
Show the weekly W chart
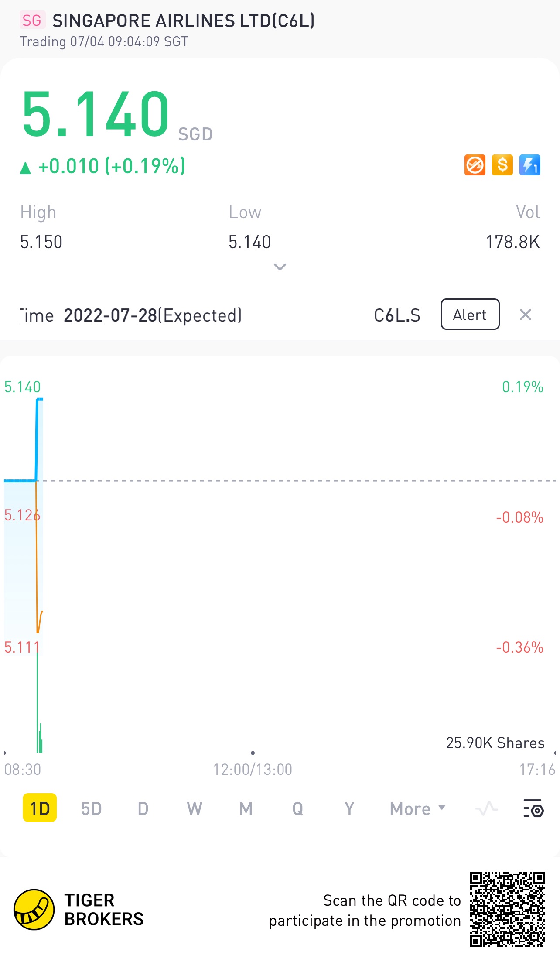point(195,808)
